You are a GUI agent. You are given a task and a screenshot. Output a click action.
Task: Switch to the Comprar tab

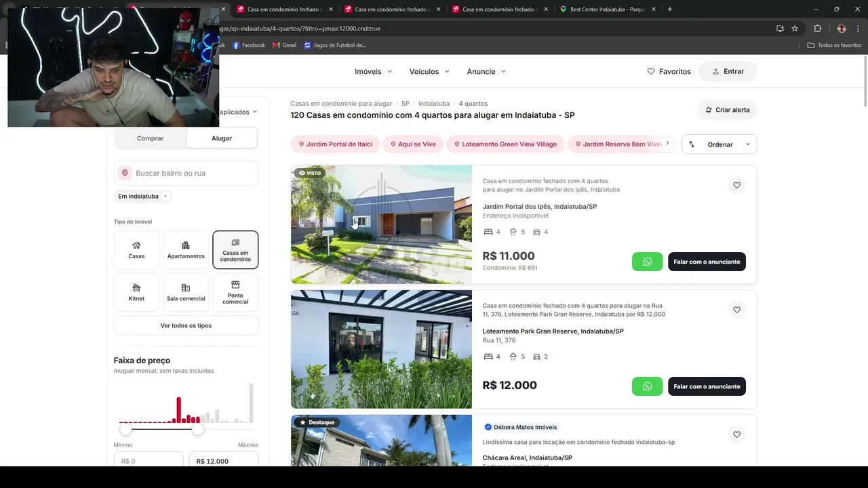pyautogui.click(x=151, y=138)
